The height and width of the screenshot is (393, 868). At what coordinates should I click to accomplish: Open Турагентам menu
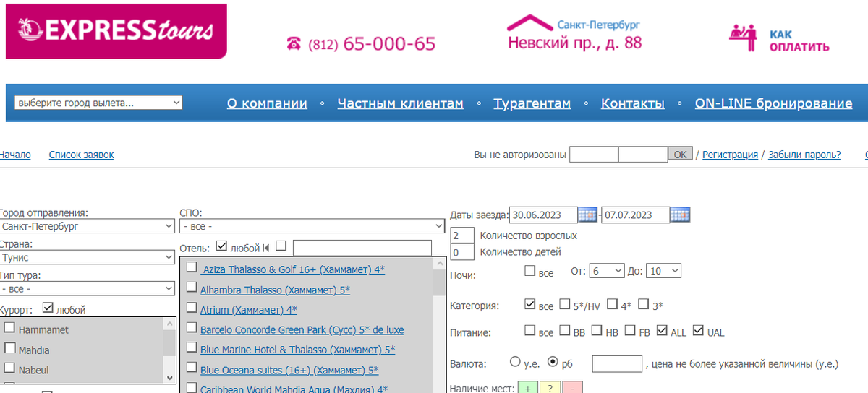532,103
